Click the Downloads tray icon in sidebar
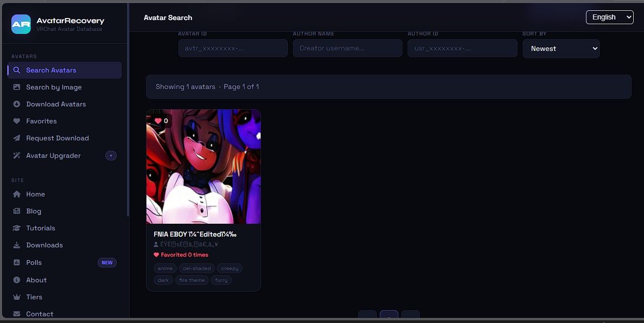This screenshot has width=644, height=323. click(x=16, y=245)
